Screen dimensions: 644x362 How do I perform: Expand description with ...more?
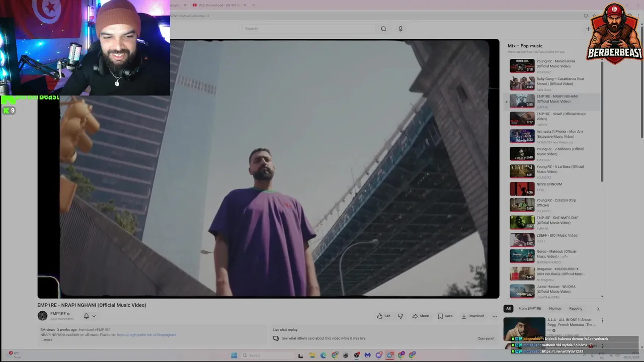[47, 340]
